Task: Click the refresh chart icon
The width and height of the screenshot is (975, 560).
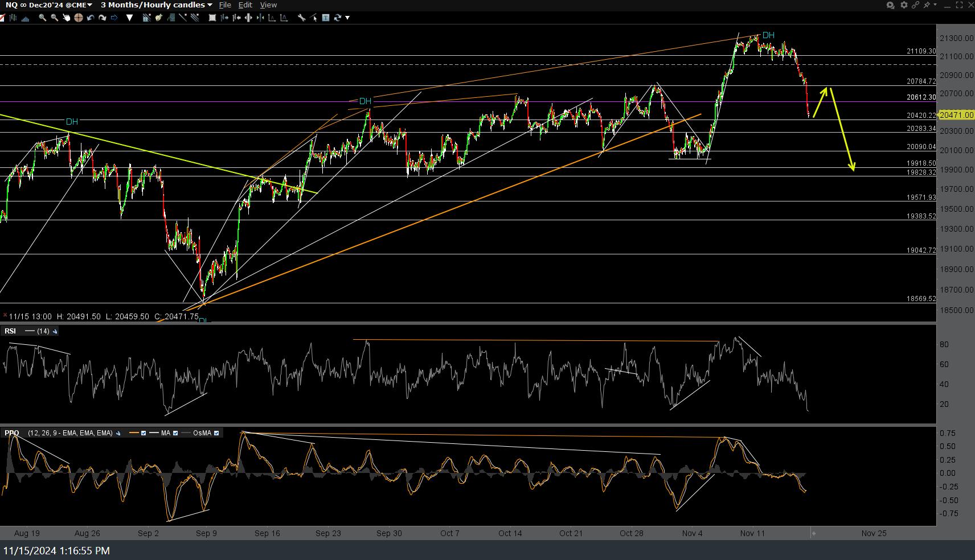Action: tap(337, 18)
